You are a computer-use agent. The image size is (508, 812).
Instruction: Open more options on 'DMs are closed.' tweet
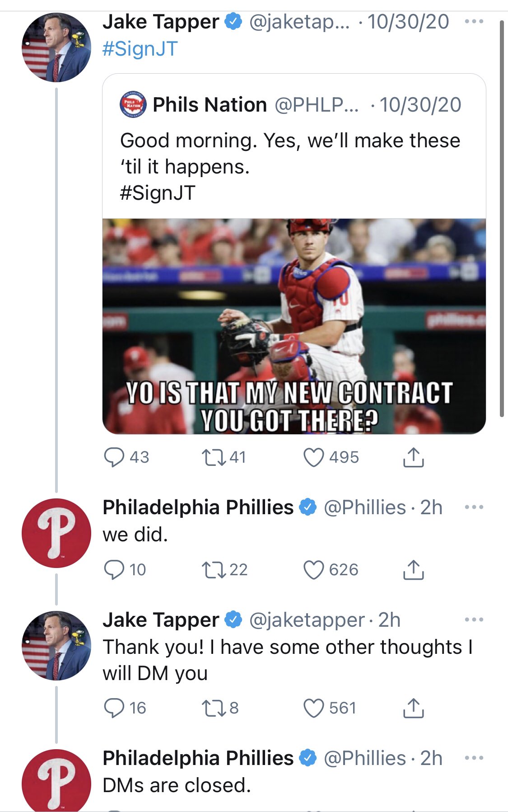click(474, 758)
